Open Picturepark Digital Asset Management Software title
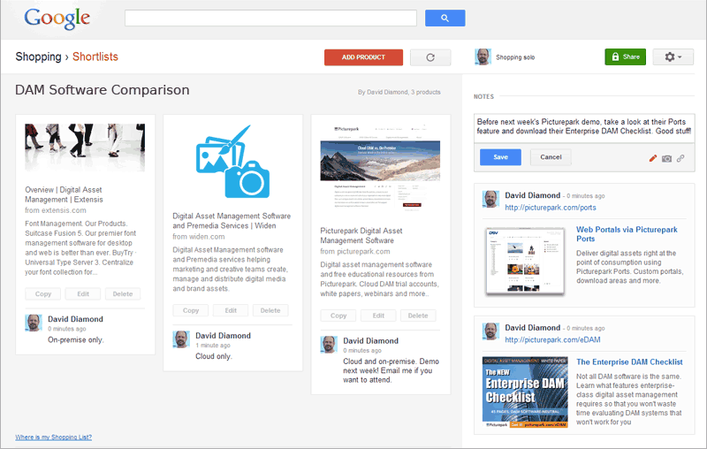The image size is (707, 449). 361,236
